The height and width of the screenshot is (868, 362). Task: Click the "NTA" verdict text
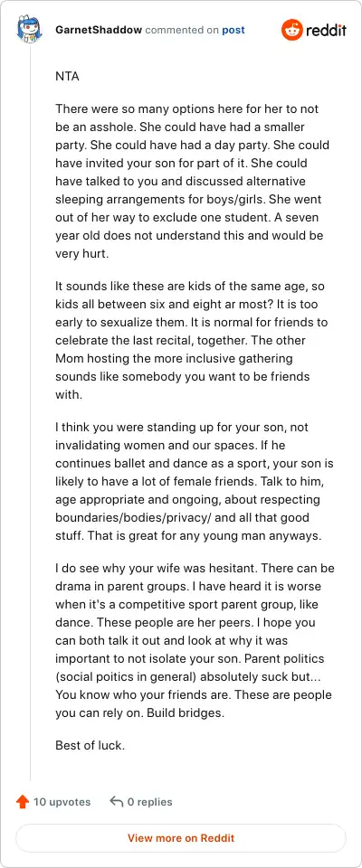click(x=67, y=77)
